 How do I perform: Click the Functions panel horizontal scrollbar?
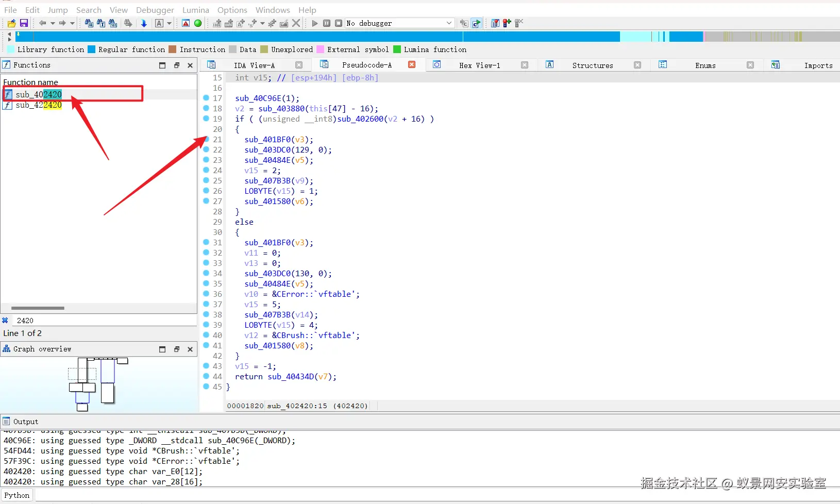point(38,308)
